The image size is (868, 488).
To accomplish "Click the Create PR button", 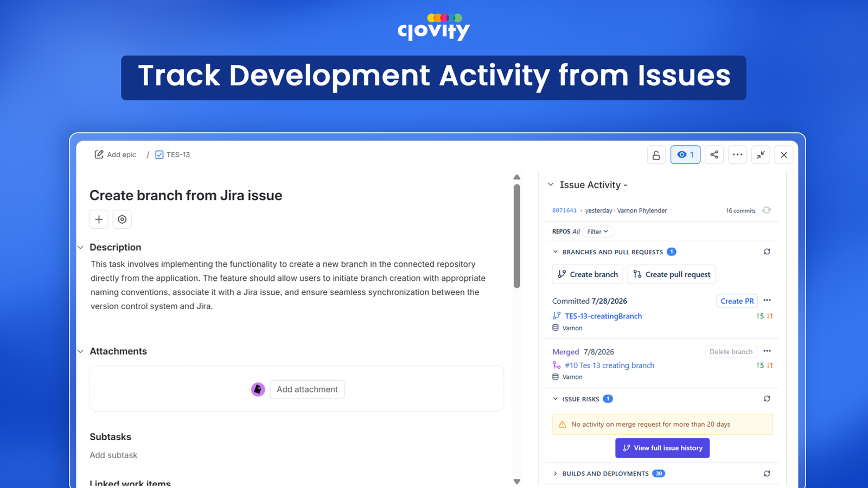I will coord(737,301).
